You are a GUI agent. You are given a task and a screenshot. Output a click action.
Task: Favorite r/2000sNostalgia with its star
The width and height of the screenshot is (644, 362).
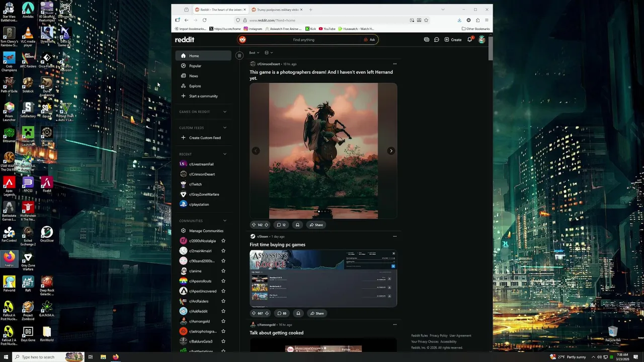[x=223, y=241]
